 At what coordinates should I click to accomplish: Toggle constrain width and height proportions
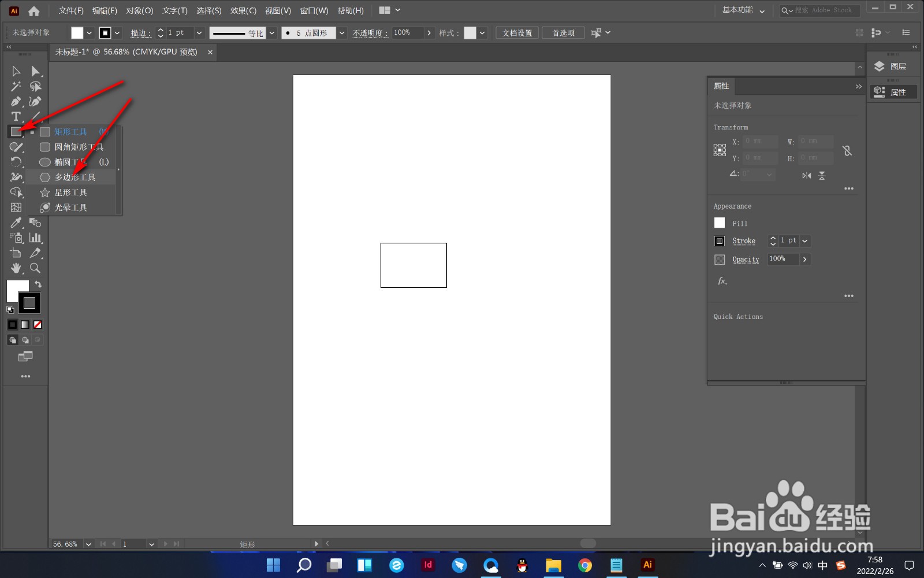click(x=847, y=151)
